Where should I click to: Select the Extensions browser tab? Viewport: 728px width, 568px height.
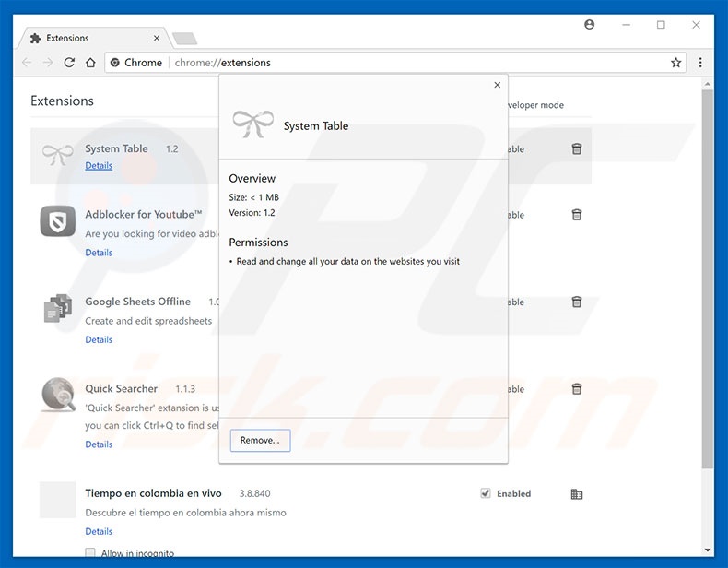[x=92, y=38]
